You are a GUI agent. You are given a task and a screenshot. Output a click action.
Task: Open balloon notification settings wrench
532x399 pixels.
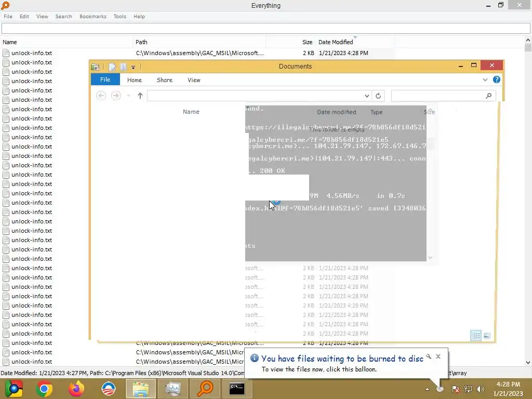pyautogui.click(x=429, y=356)
